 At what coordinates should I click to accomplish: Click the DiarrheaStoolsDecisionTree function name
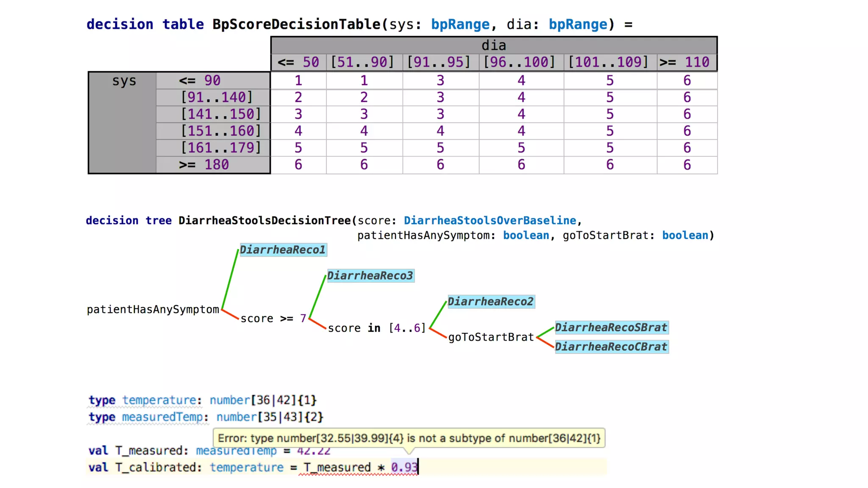coord(264,221)
